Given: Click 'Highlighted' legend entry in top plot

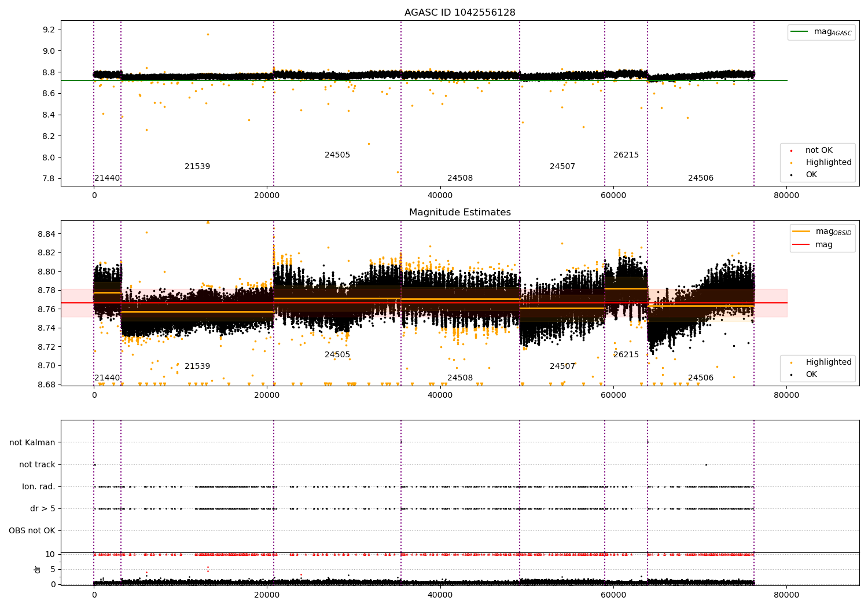Looking at the screenshot, I should point(829,163).
